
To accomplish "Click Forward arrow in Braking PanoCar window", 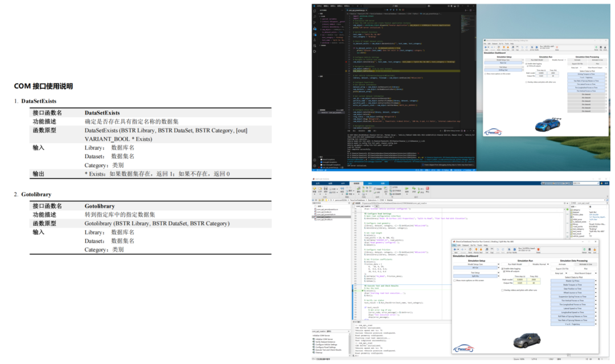I will click(x=462, y=249).
